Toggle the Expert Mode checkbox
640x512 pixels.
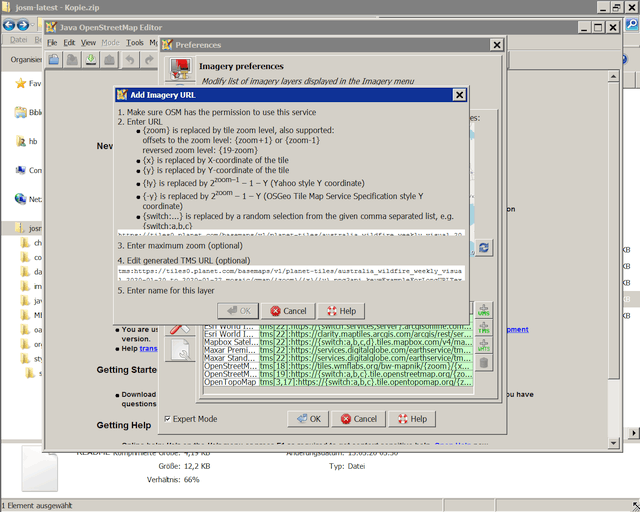(167, 419)
